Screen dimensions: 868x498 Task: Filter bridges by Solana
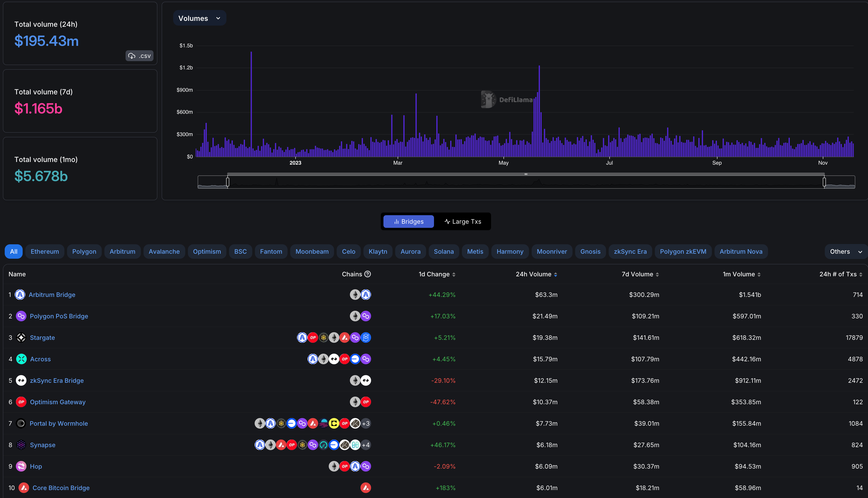click(x=444, y=251)
